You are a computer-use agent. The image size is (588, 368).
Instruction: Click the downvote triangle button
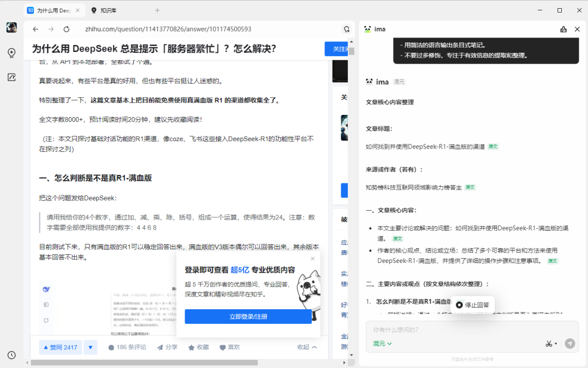click(x=90, y=347)
